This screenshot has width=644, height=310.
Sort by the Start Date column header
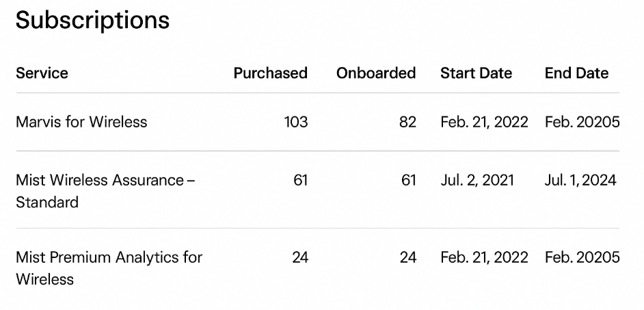click(x=476, y=73)
